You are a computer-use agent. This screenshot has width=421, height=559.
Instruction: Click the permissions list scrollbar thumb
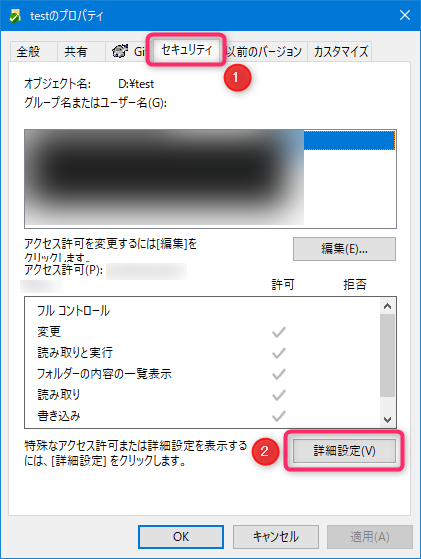(387, 355)
